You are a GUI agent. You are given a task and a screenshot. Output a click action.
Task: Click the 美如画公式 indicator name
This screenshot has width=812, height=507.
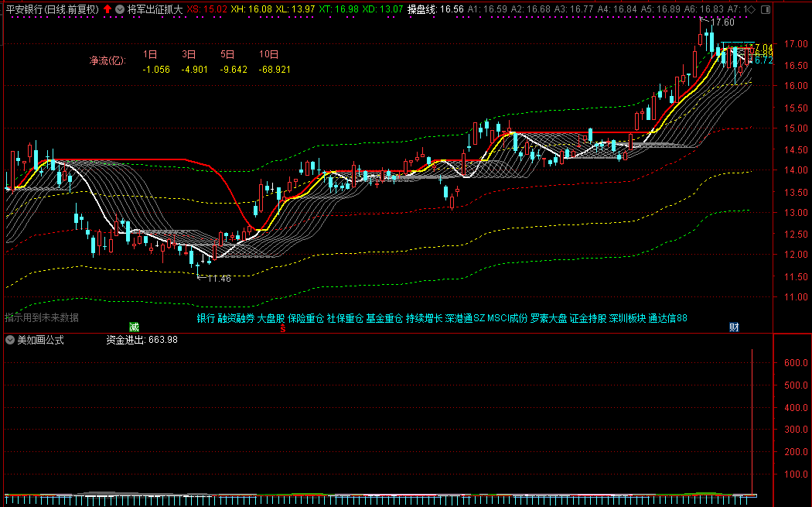tap(40, 340)
